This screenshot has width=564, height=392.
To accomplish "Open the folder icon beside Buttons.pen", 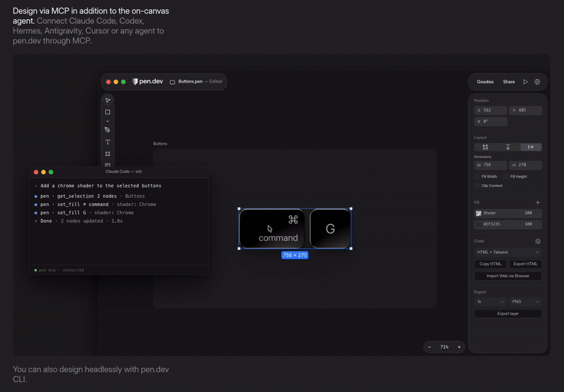I will coord(172,82).
